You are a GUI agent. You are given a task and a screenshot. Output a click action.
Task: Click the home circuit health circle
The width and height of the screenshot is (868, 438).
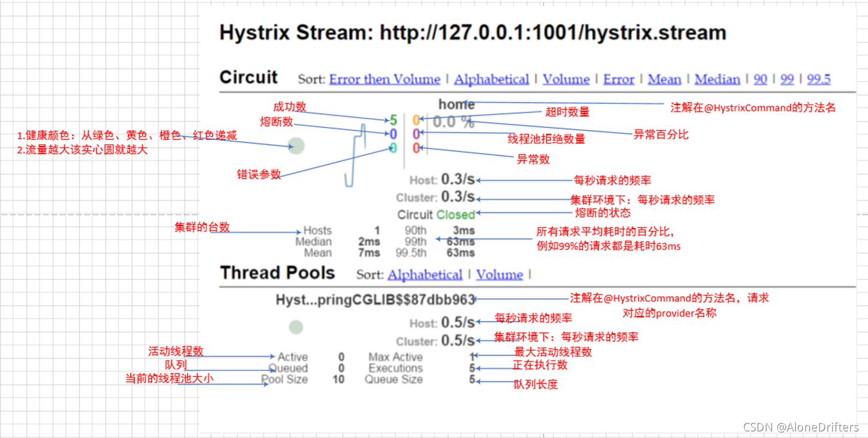pos(296,146)
